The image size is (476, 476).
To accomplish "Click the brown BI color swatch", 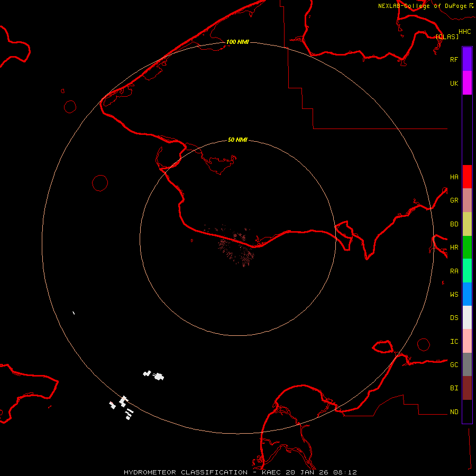I will point(467,388).
